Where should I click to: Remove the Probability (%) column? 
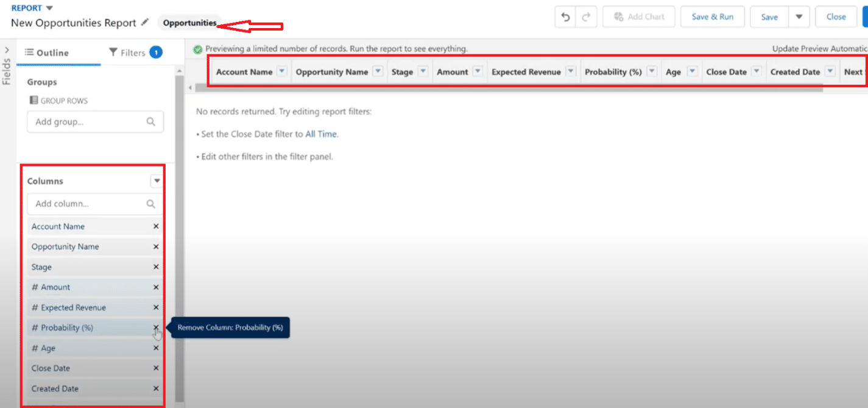coord(156,327)
